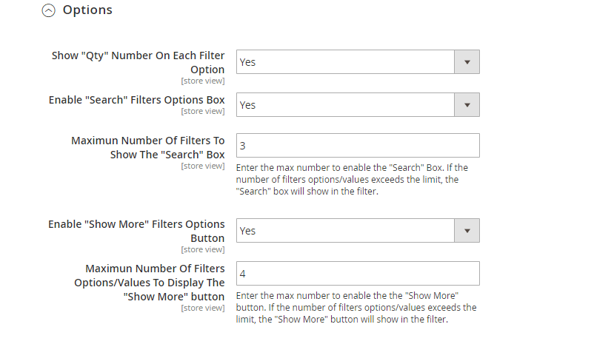
Task: Select the Show "Qty" Number On Each Filter Option field
Action: coord(358,62)
